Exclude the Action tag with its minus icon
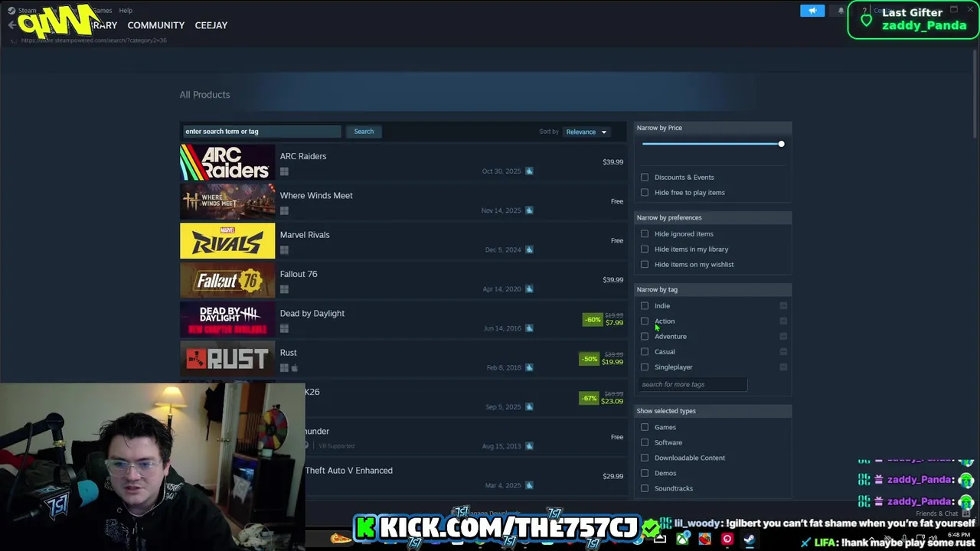The image size is (980, 551). click(x=783, y=321)
